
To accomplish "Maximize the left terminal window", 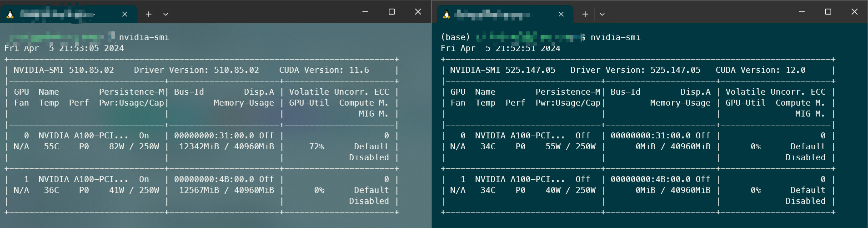I will [391, 12].
